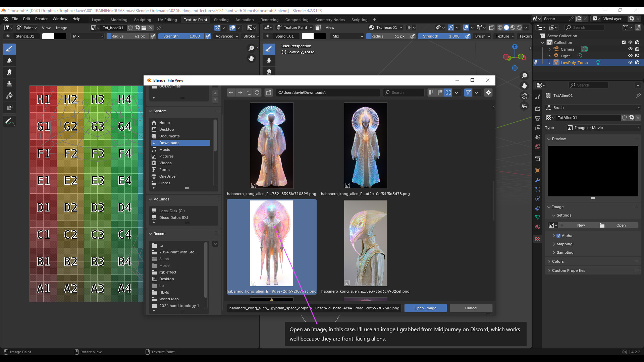This screenshot has width=644, height=362.
Task: Select thumbnails display mode in File View
Action: tap(448, 93)
